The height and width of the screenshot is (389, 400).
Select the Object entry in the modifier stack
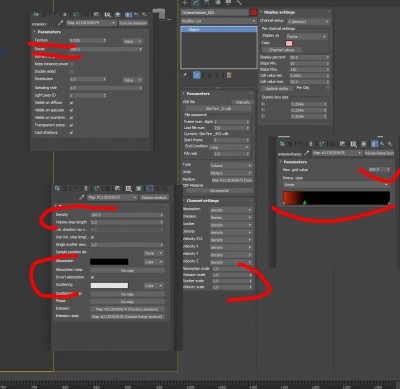click(x=219, y=30)
